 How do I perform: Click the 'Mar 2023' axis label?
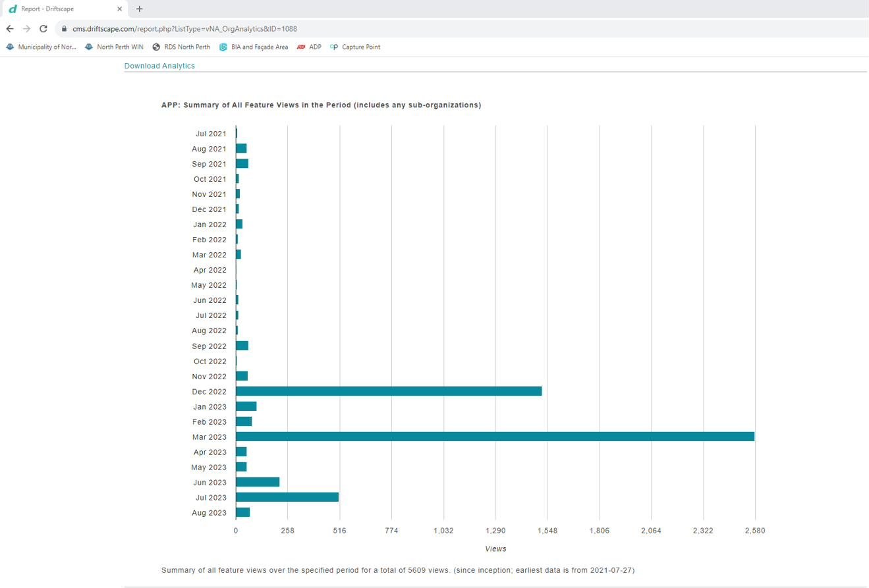point(209,437)
